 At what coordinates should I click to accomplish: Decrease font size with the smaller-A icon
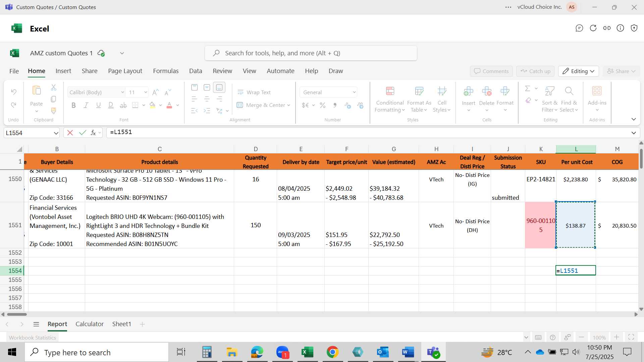[168, 92]
